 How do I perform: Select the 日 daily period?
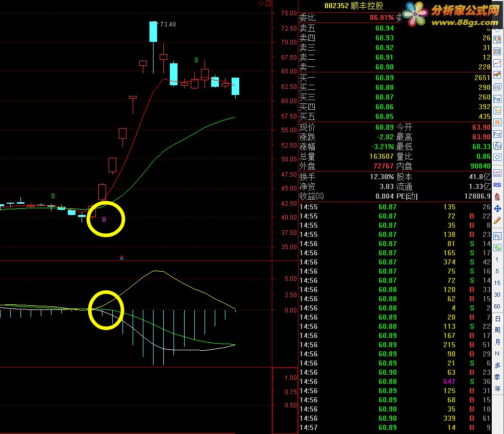[497, 319]
